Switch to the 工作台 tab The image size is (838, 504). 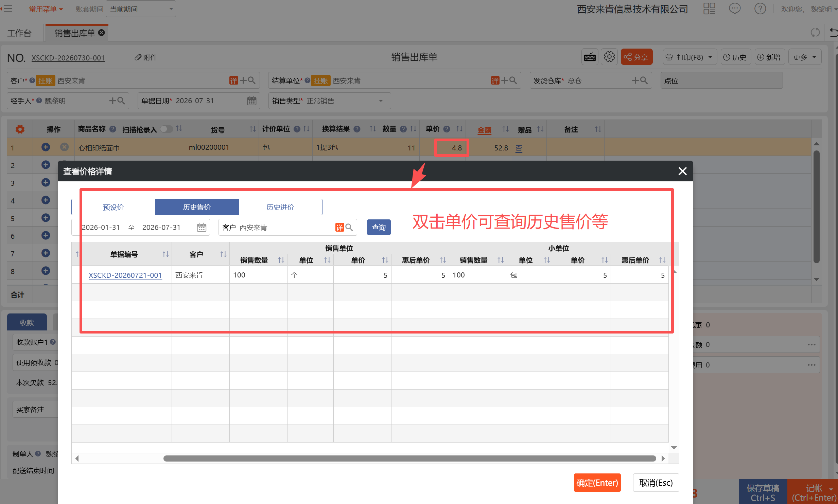pyautogui.click(x=19, y=33)
